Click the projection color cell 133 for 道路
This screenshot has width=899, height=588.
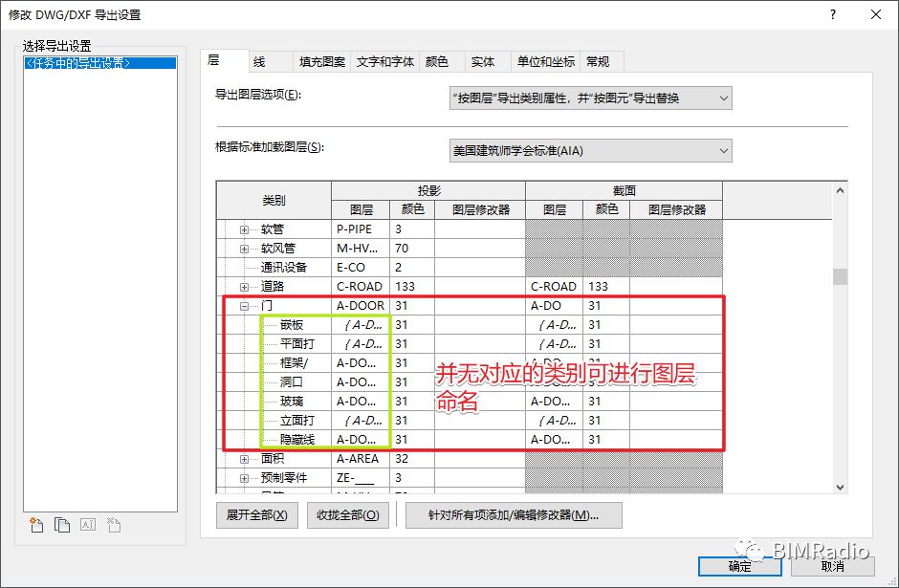[412, 287]
